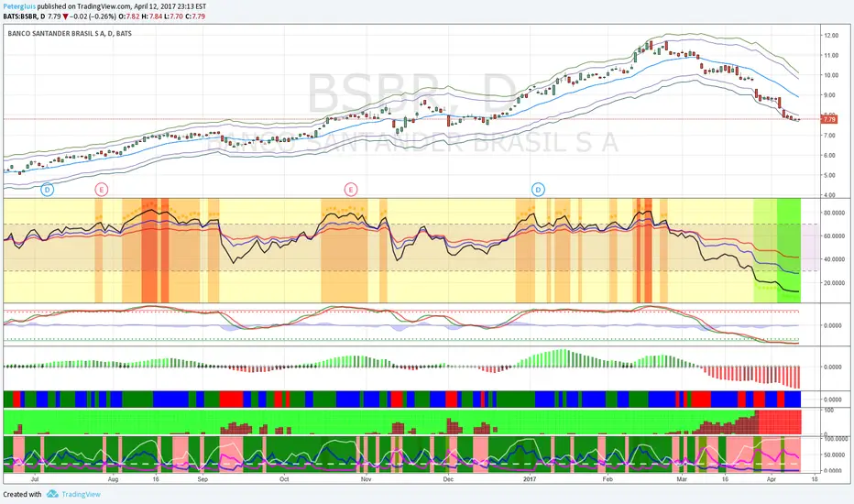The image size is (854, 504).
Task: Click the open value 'O:7.82'
Action: (x=129, y=16)
